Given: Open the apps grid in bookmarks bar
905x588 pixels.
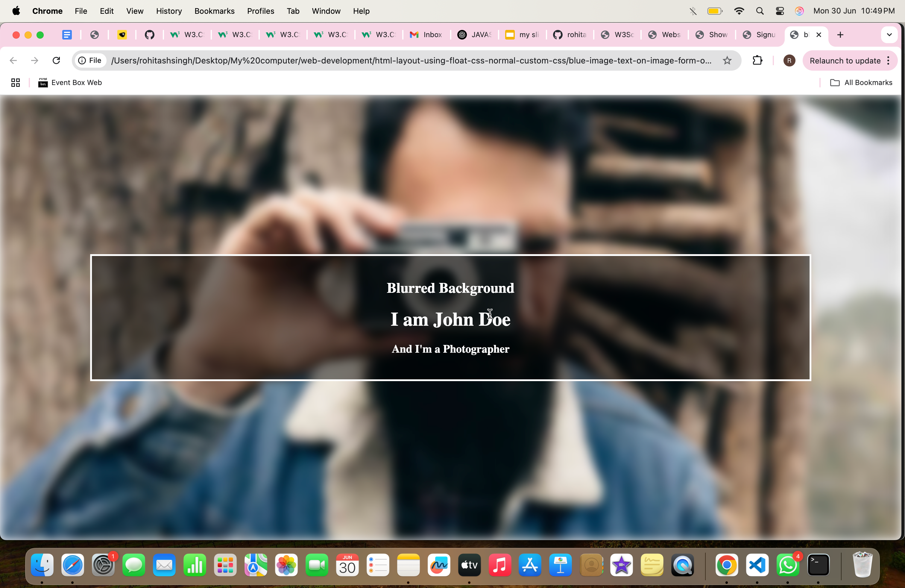Looking at the screenshot, I should pos(15,83).
